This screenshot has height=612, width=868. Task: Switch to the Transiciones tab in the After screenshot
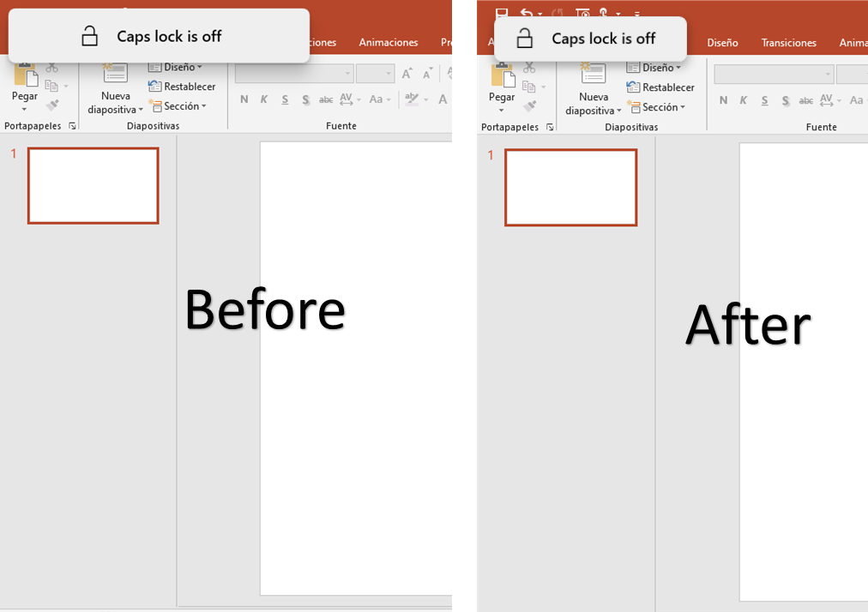788,43
